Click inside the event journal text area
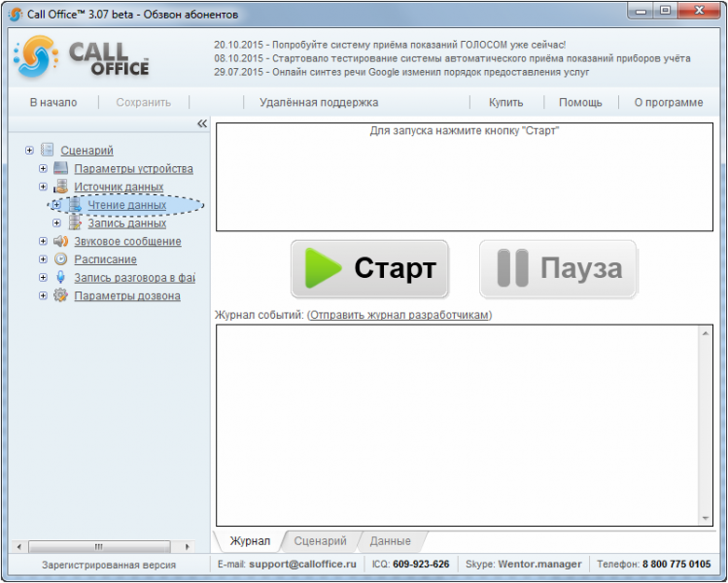The width and height of the screenshot is (728, 583). coord(458,426)
